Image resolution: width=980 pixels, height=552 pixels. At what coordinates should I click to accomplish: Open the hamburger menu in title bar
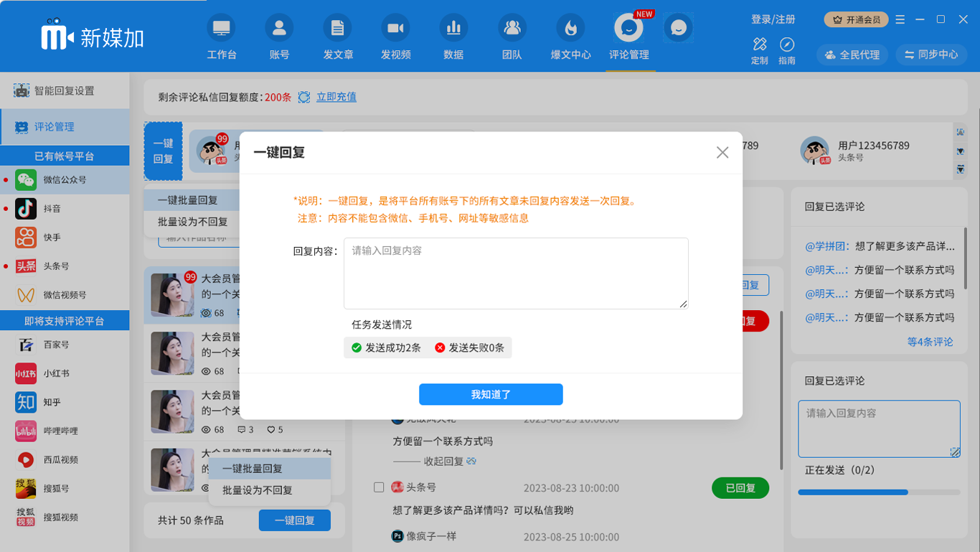[x=900, y=19]
